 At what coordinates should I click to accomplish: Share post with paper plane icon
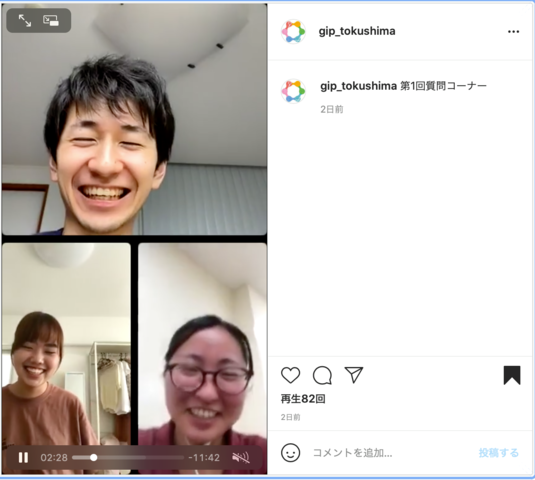[353, 375]
